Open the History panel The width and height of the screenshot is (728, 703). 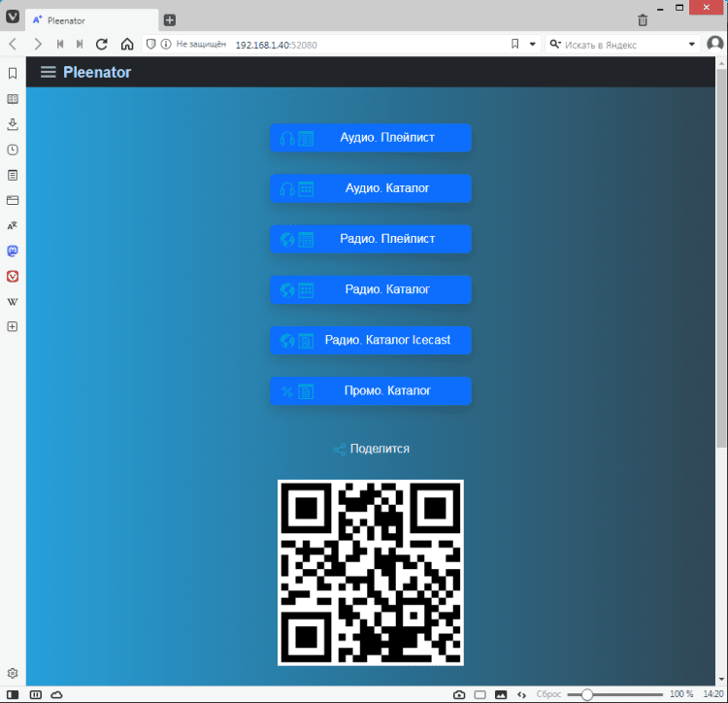pyautogui.click(x=13, y=150)
